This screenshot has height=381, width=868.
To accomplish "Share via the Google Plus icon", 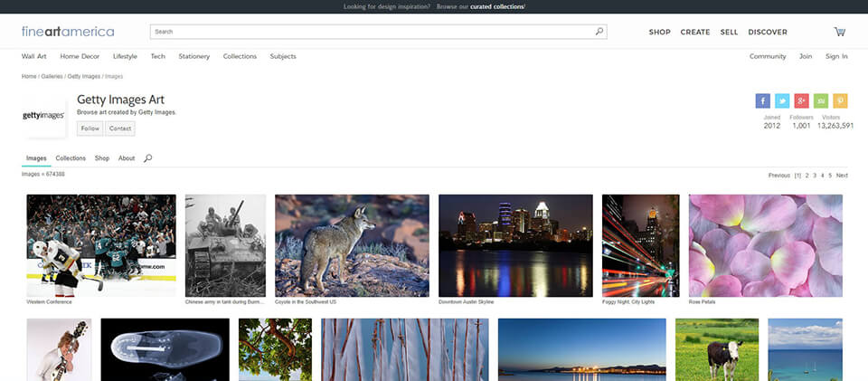I will click(801, 100).
